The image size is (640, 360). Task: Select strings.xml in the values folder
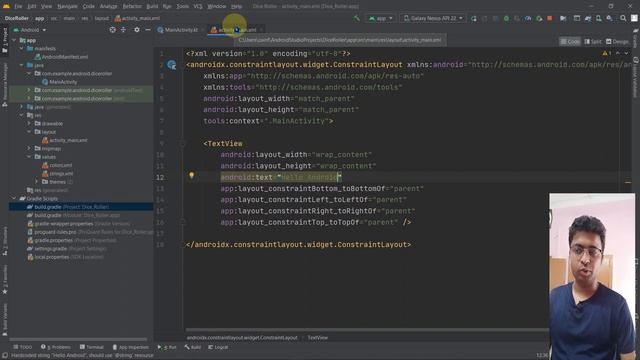click(x=58, y=173)
